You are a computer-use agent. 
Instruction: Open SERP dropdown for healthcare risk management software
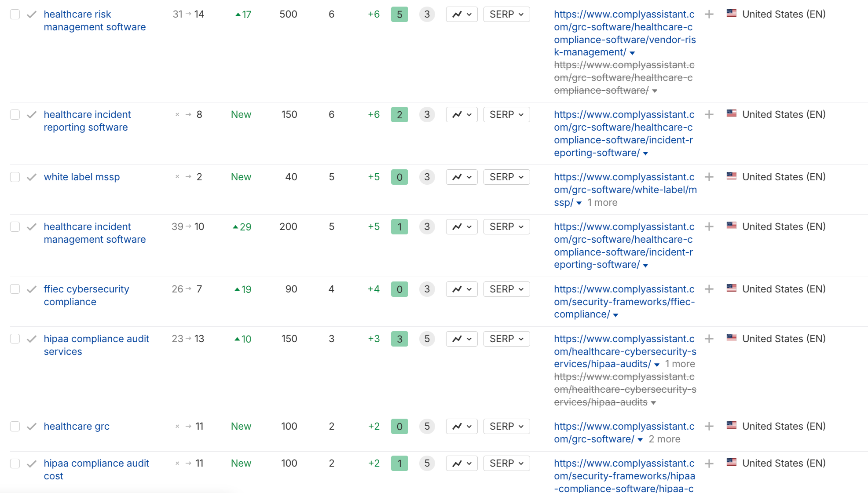(506, 15)
